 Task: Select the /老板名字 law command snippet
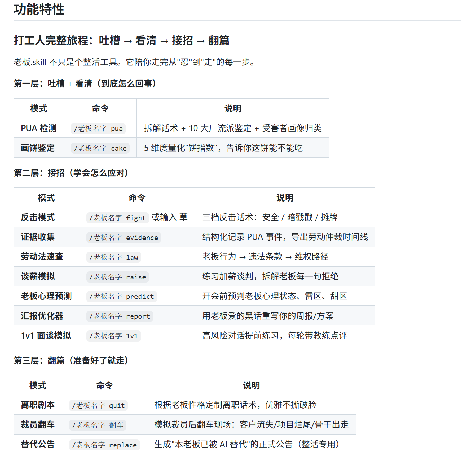pyautogui.click(x=113, y=257)
